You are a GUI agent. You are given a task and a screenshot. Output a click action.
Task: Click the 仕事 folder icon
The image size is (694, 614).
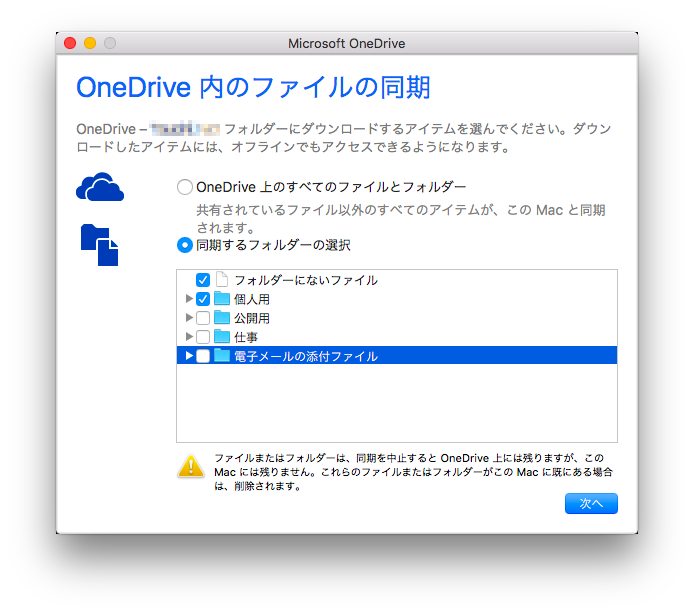pos(222,336)
